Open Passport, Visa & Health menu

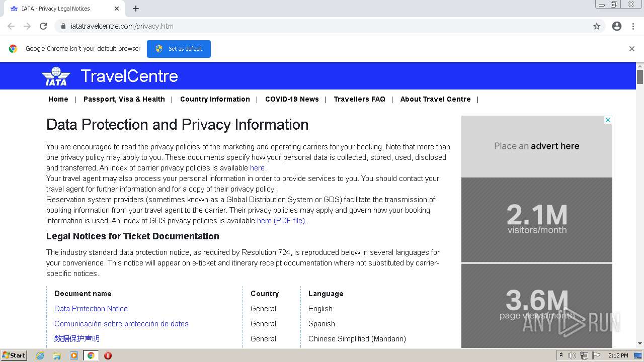[124, 99]
